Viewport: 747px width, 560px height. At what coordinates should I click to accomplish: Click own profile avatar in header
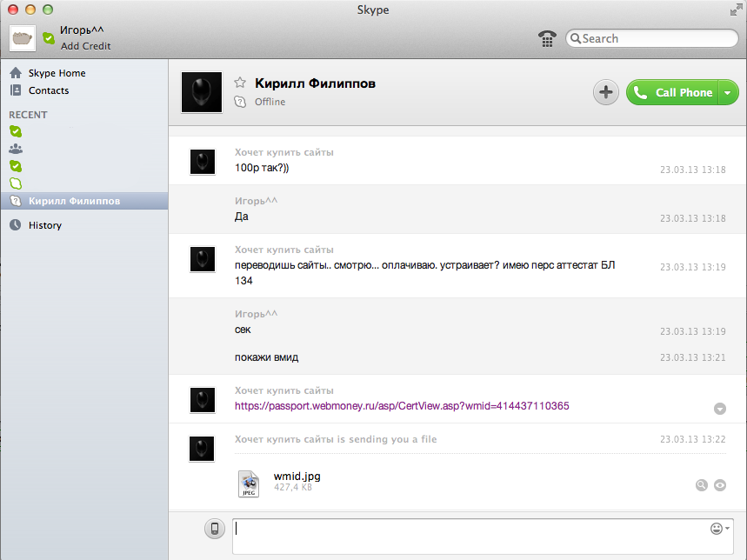(23, 38)
